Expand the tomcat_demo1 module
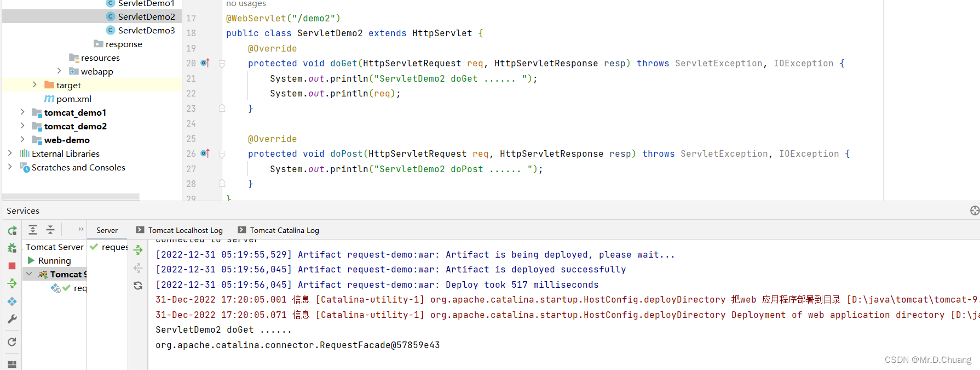Image resolution: width=980 pixels, height=370 pixels. tap(22, 112)
